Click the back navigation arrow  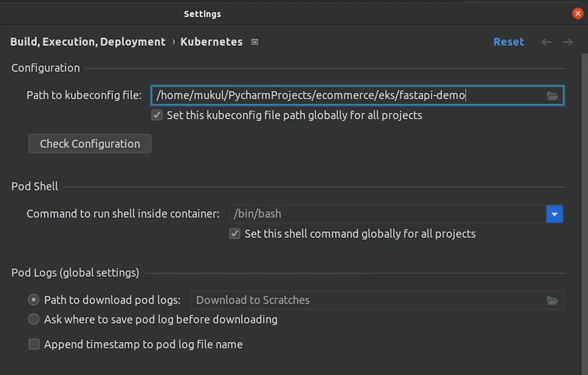click(546, 42)
